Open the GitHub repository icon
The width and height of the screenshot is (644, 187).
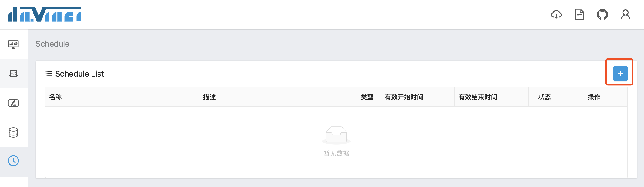pos(602,15)
